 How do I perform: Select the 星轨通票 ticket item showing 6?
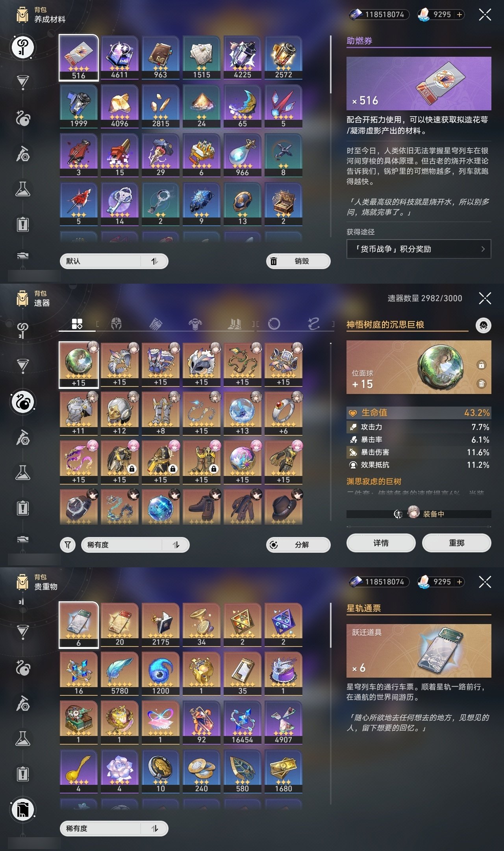79,625
